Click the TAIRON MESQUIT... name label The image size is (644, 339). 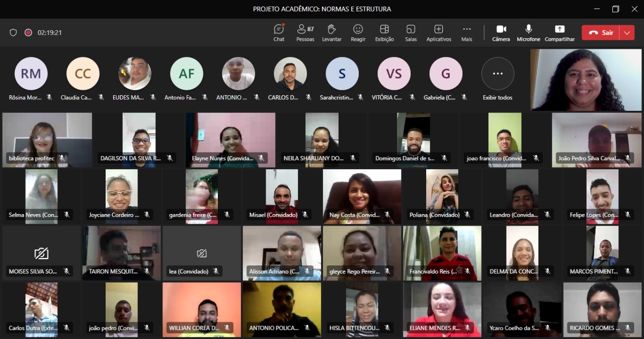tap(113, 272)
